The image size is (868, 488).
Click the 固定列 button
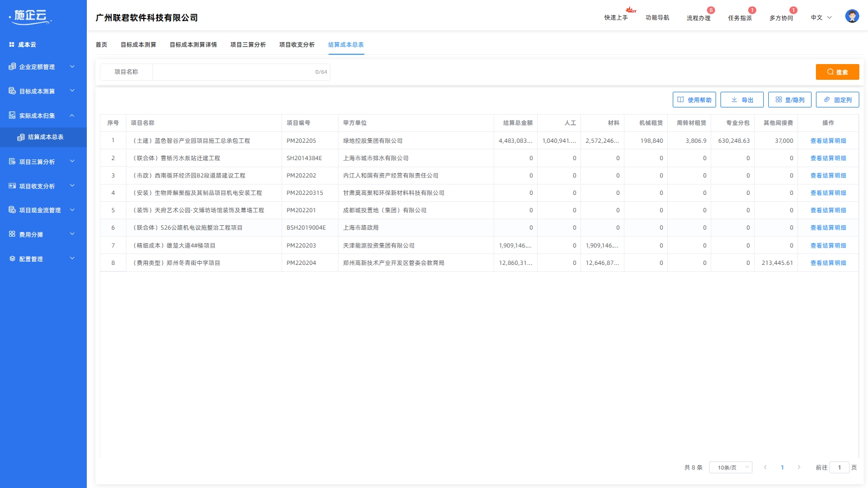point(838,100)
